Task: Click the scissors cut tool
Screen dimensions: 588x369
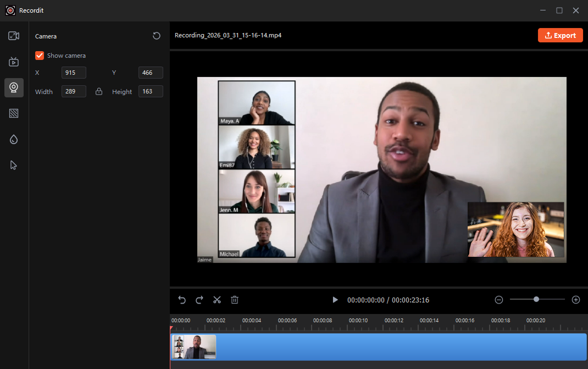Action: [x=217, y=300]
